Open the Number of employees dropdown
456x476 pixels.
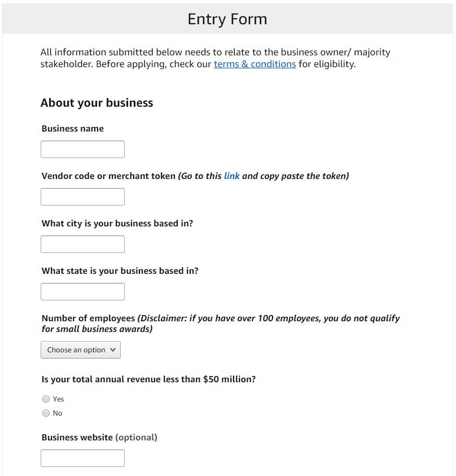pyautogui.click(x=81, y=350)
